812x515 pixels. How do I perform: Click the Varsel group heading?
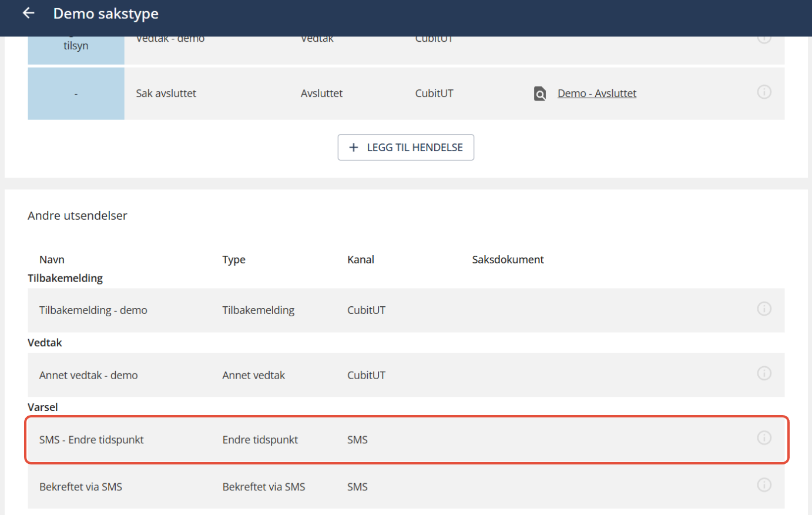(43, 407)
